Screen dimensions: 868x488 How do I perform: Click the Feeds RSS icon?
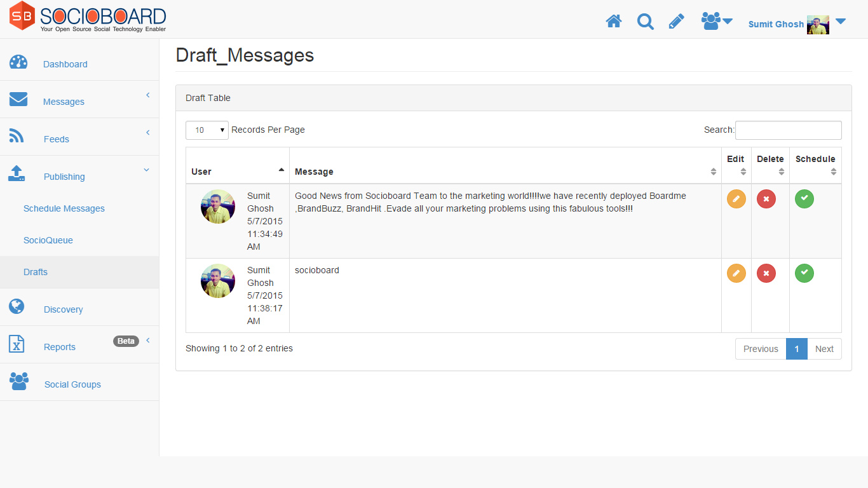(x=17, y=136)
